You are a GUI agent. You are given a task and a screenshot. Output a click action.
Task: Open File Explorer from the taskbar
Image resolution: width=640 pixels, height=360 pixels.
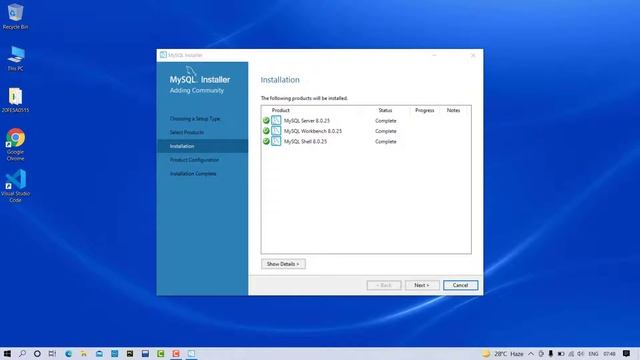tap(84, 353)
